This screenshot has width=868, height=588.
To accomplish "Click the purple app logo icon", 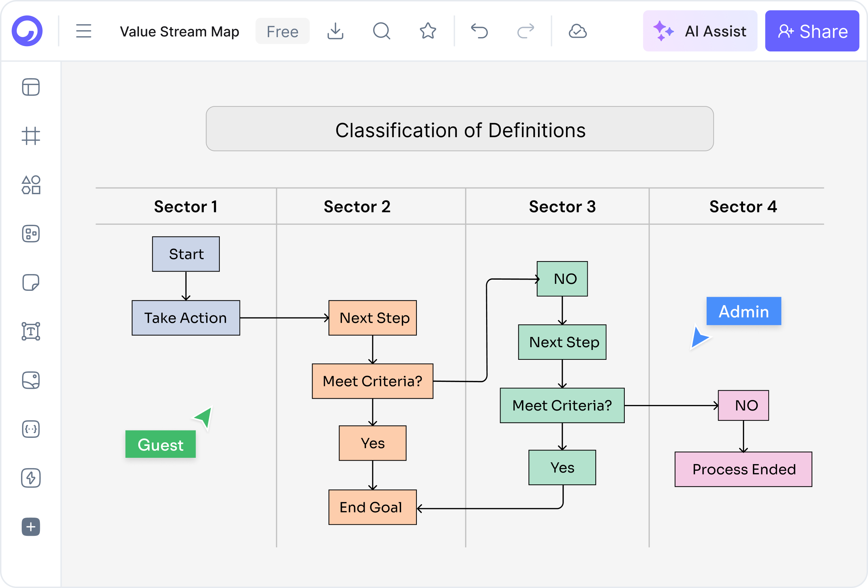I will click(x=27, y=31).
